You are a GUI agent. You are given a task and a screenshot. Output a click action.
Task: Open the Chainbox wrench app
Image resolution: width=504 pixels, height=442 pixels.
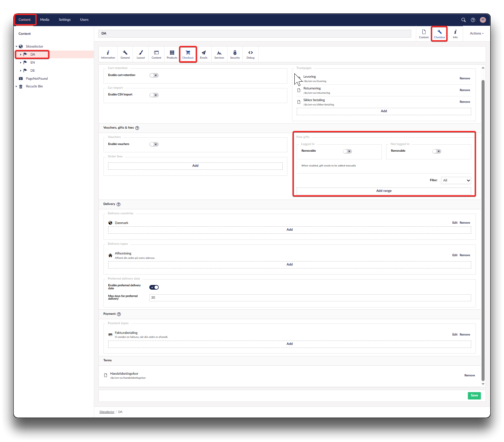tap(439, 34)
